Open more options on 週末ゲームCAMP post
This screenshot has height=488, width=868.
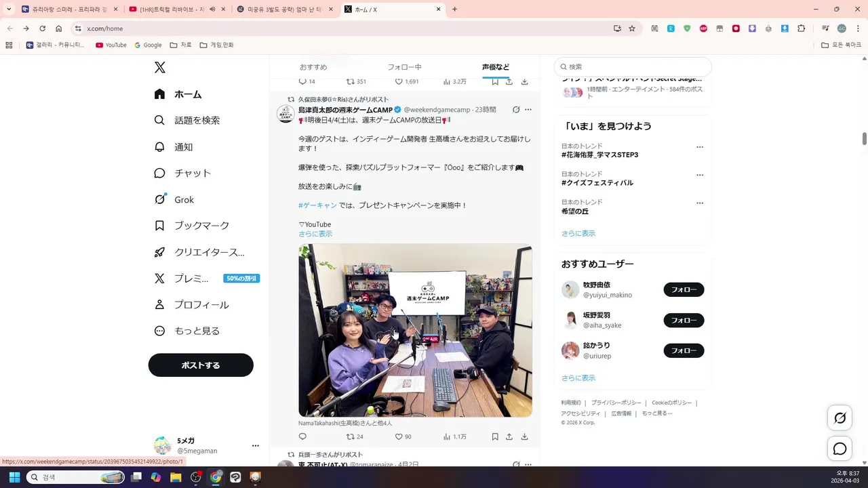(528, 109)
